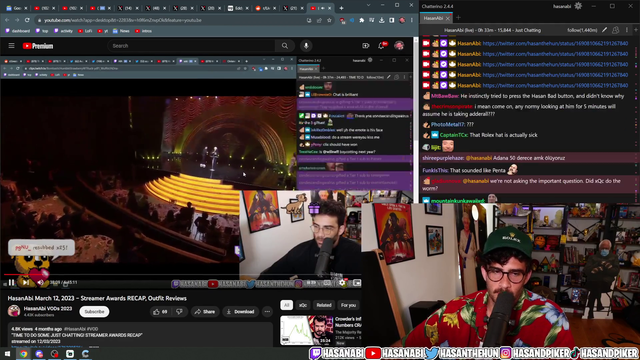Open the dashboard bookmark
This screenshot has height=360, width=640.
18,31
